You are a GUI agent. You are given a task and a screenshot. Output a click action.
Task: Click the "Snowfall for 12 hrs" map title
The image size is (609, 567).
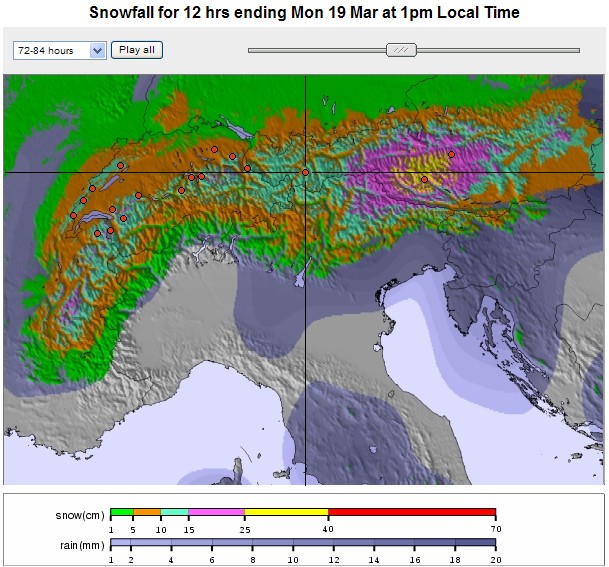(304, 14)
